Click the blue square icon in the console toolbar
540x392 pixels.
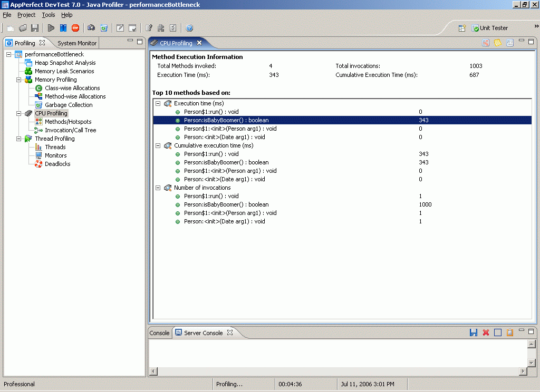(x=498, y=332)
